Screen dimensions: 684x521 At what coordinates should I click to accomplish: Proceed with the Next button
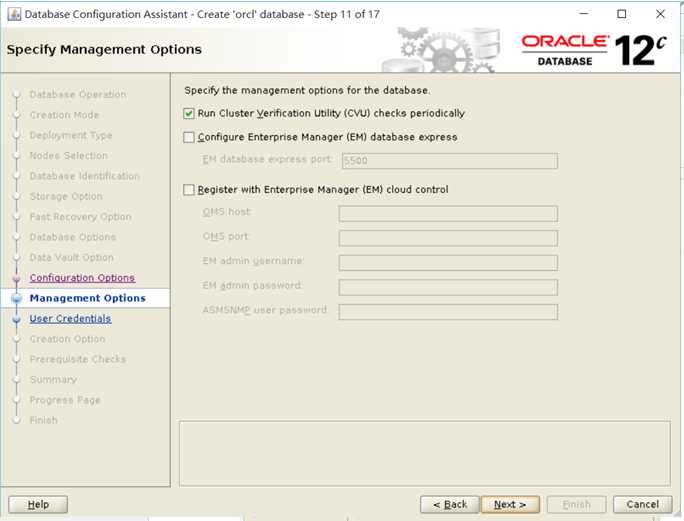tap(510, 504)
